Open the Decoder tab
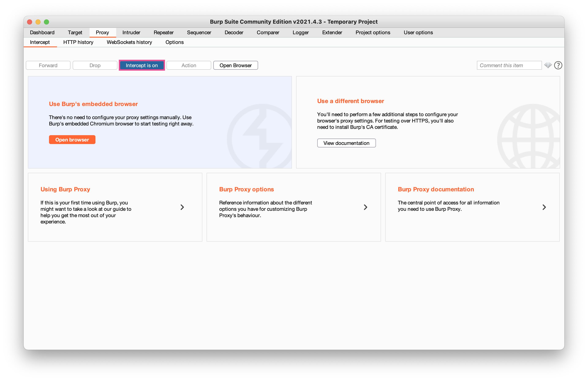Image resolution: width=588 pixels, height=381 pixels. 234,32
